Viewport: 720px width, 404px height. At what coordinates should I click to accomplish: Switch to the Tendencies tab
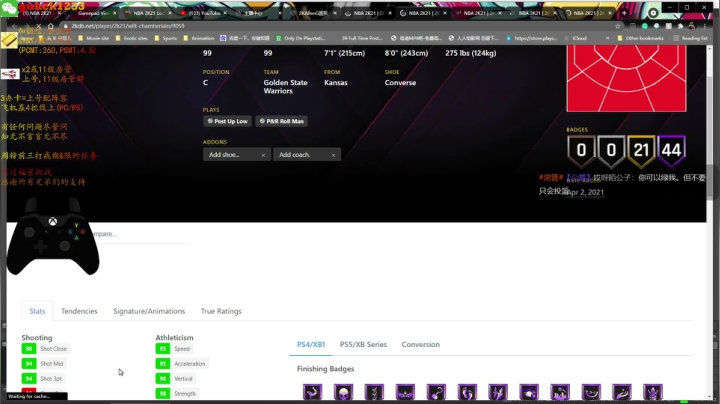79,311
